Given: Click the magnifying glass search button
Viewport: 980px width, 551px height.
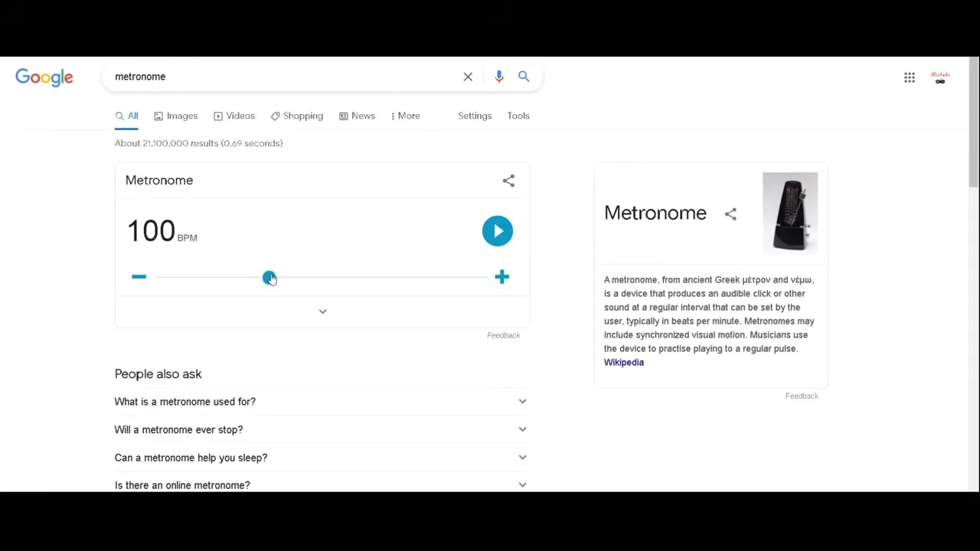Looking at the screenshot, I should tap(524, 77).
